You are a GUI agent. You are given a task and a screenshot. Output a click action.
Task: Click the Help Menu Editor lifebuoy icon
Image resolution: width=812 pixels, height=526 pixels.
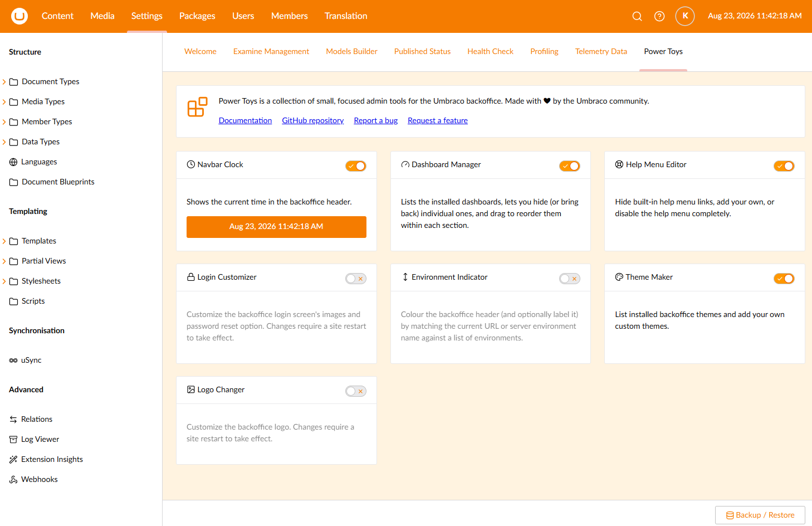click(619, 164)
